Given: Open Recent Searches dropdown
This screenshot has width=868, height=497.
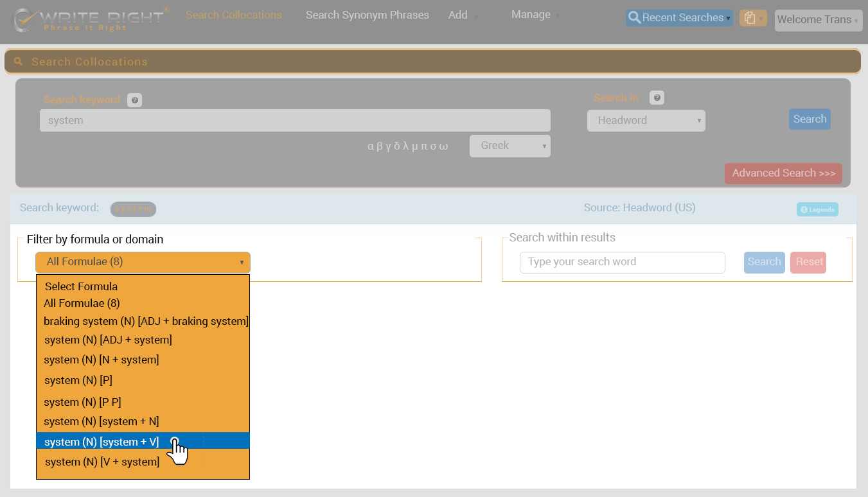Looking at the screenshot, I should point(679,18).
